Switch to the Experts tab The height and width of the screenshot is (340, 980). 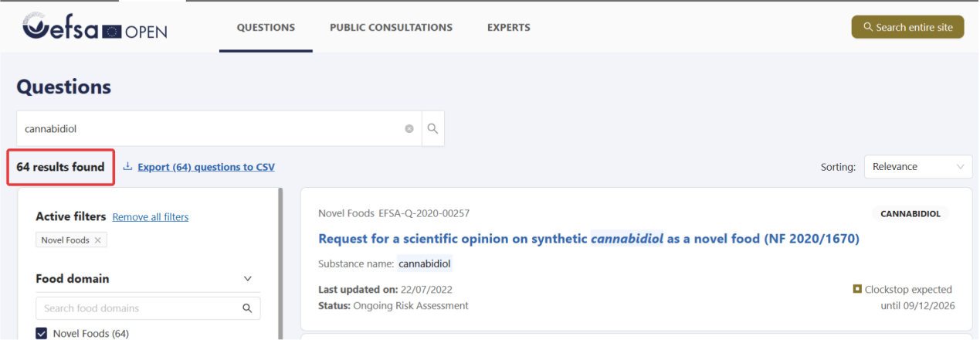(x=508, y=28)
